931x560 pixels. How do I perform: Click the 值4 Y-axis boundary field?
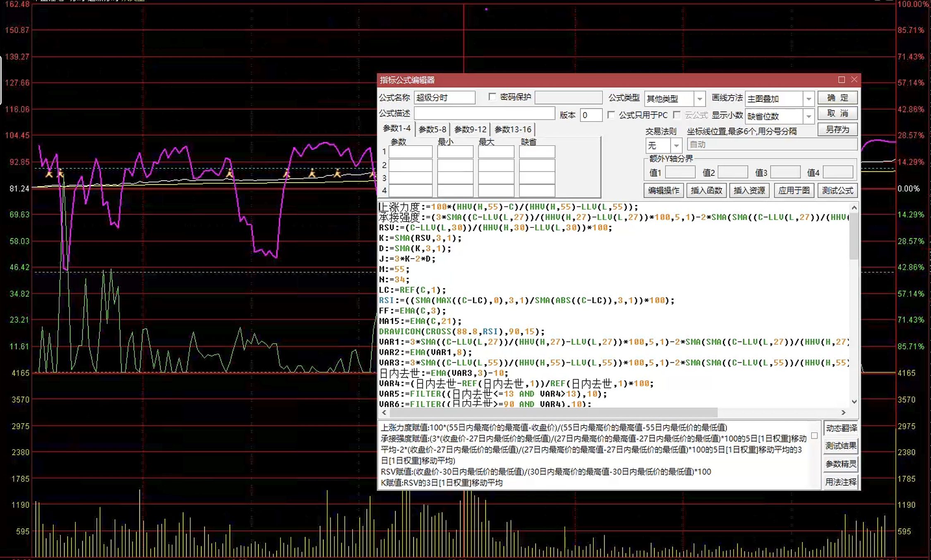(x=838, y=172)
